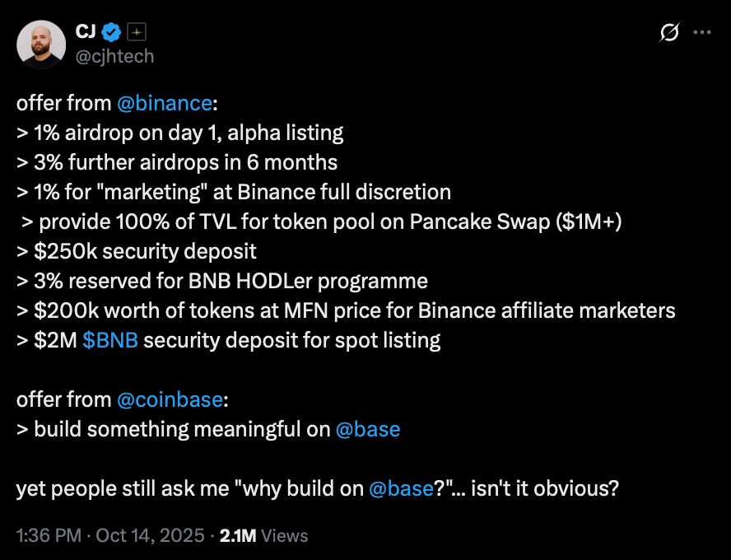Click the @base mention in the quoted question
Image resolution: width=731 pixels, height=560 pixels.
[401, 488]
